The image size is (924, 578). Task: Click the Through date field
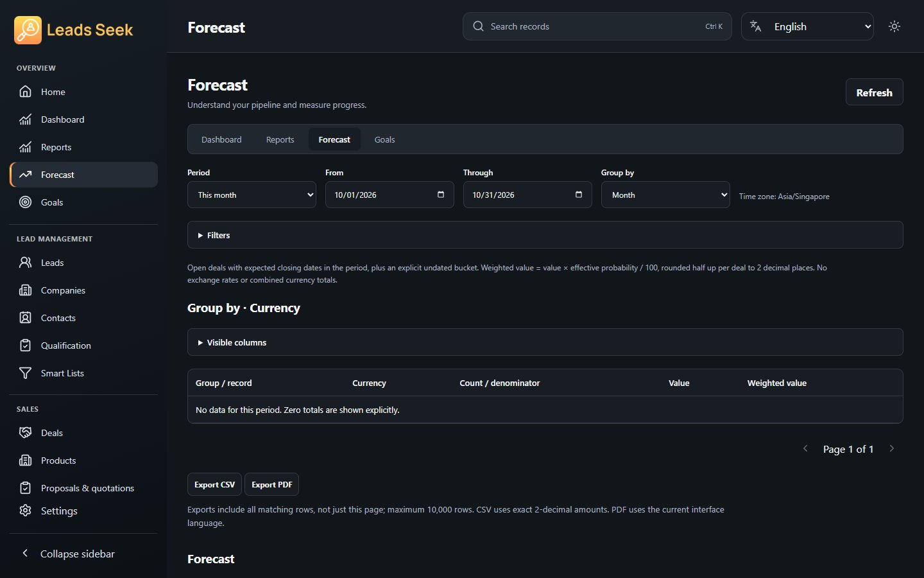527,195
